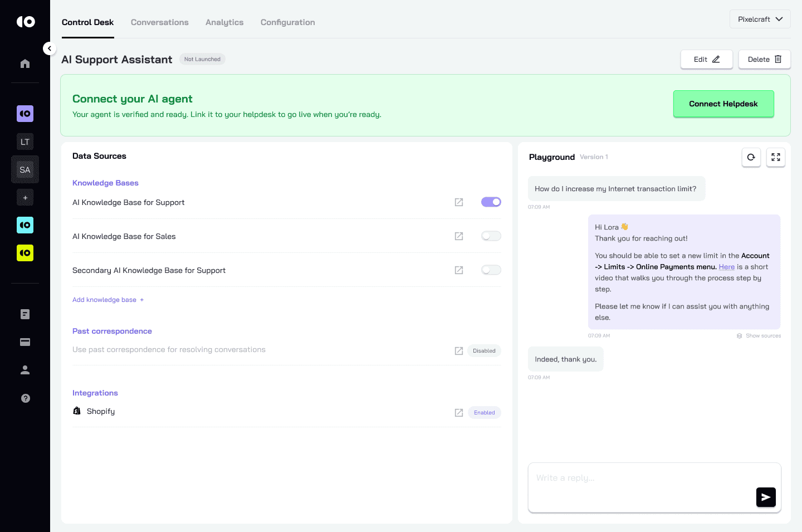The image size is (802, 532).
Task: Open the Pixelcraft workspace dropdown
Action: pos(760,19)
